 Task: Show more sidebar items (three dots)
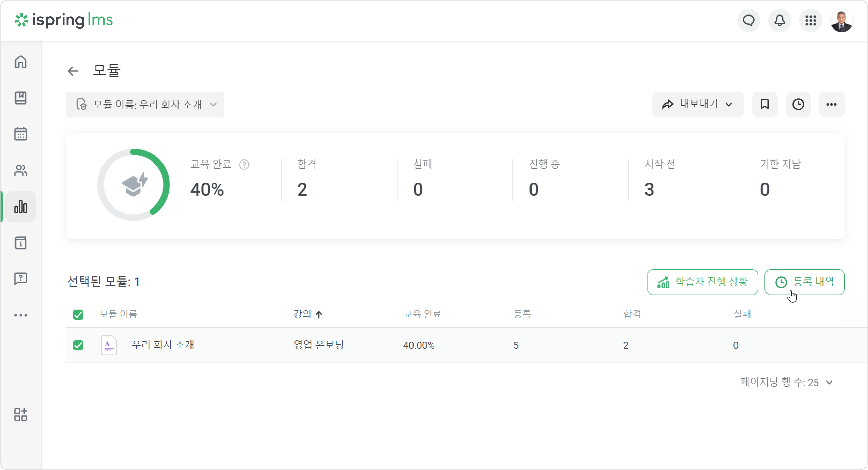(21, 315)
